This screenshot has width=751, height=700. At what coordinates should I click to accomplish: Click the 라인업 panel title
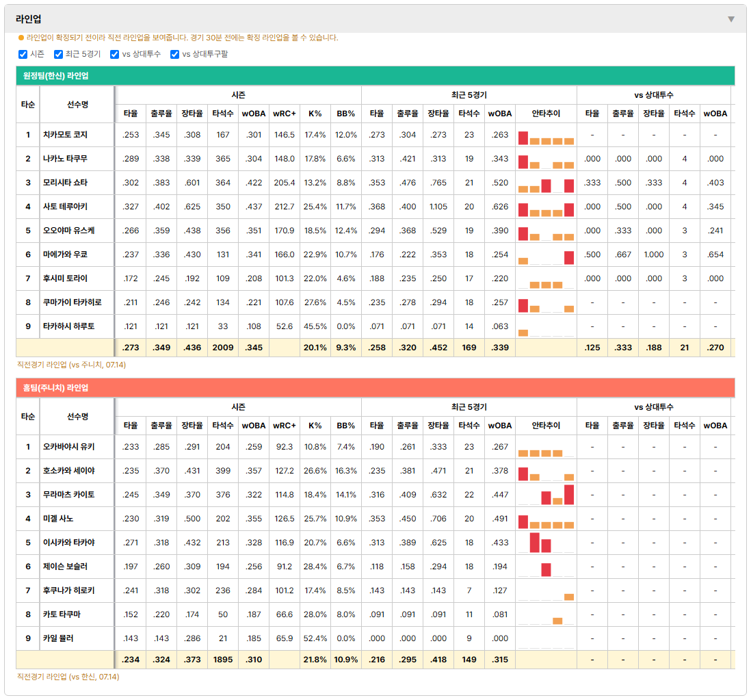pos(28,19)
